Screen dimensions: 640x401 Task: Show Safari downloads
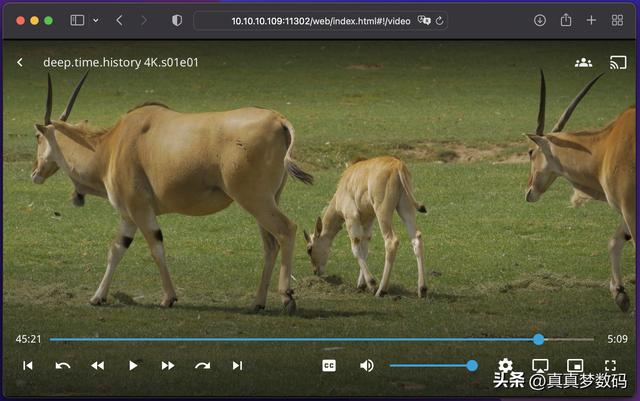(540, 20)
